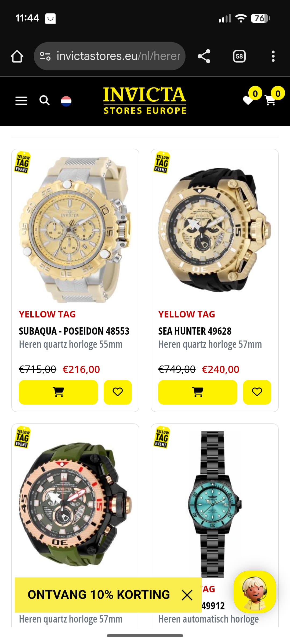Open the Sea Hunter 49628 product title
290x644 pixels.
click(195, 331)
